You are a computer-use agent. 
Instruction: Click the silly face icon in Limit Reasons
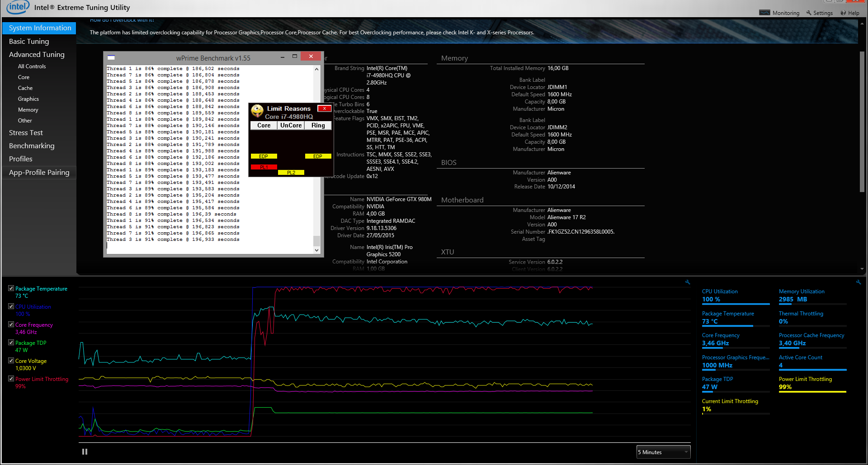coord(257,111)
